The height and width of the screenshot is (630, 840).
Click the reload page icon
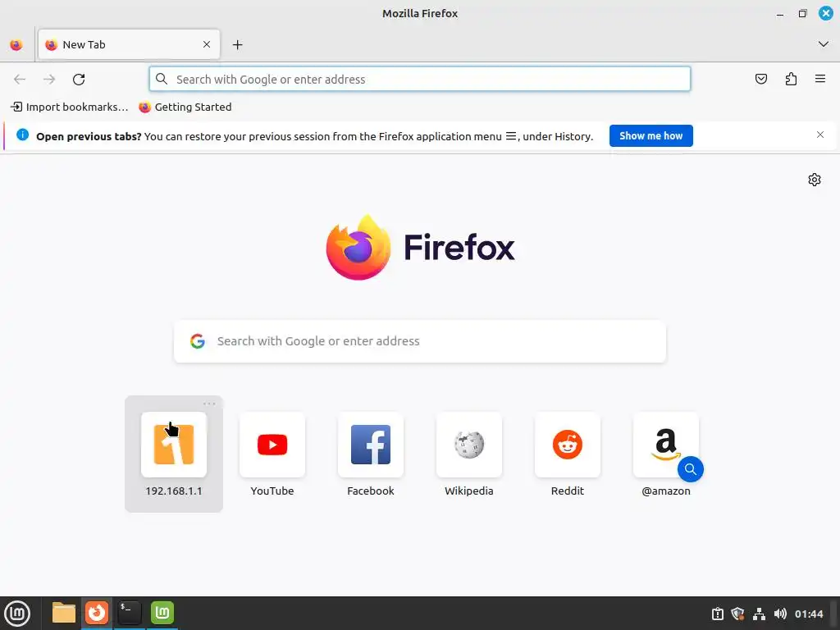pos(79,80)
